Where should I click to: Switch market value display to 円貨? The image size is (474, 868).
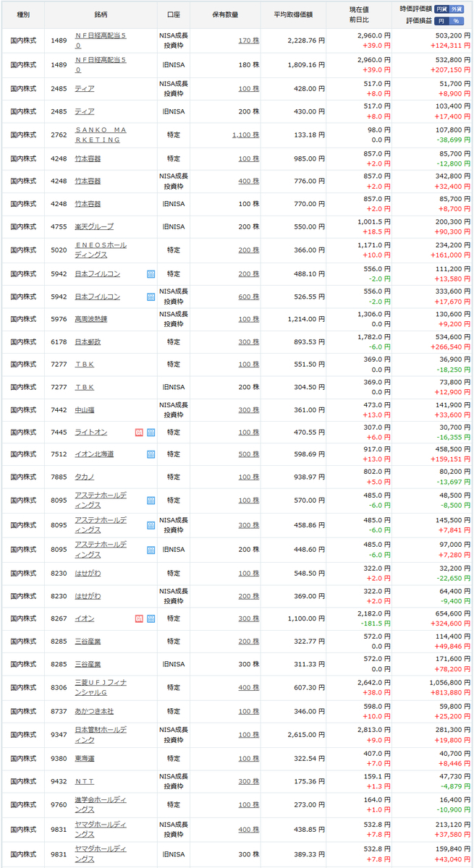pos(441,9)
